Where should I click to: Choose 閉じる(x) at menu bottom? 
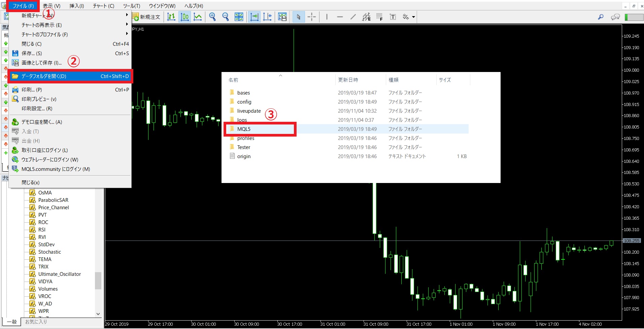coord(70,182)
